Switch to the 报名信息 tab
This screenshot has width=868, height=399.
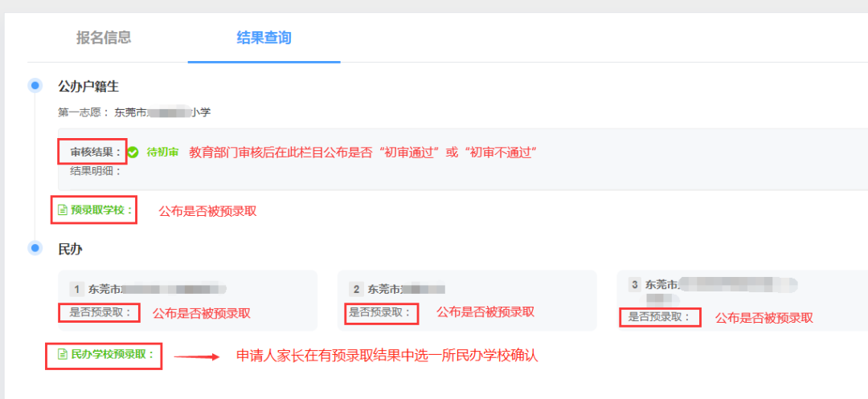[x=104, y=37]
